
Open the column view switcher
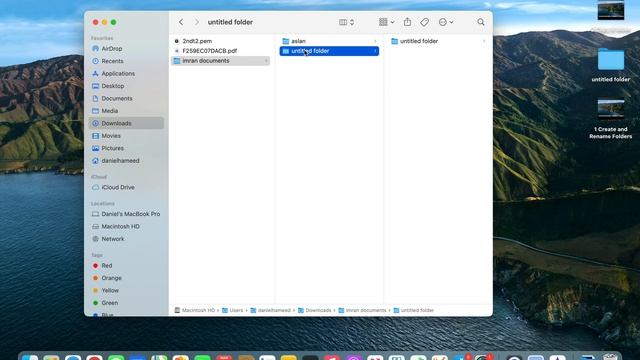click(x=347, y=22)
